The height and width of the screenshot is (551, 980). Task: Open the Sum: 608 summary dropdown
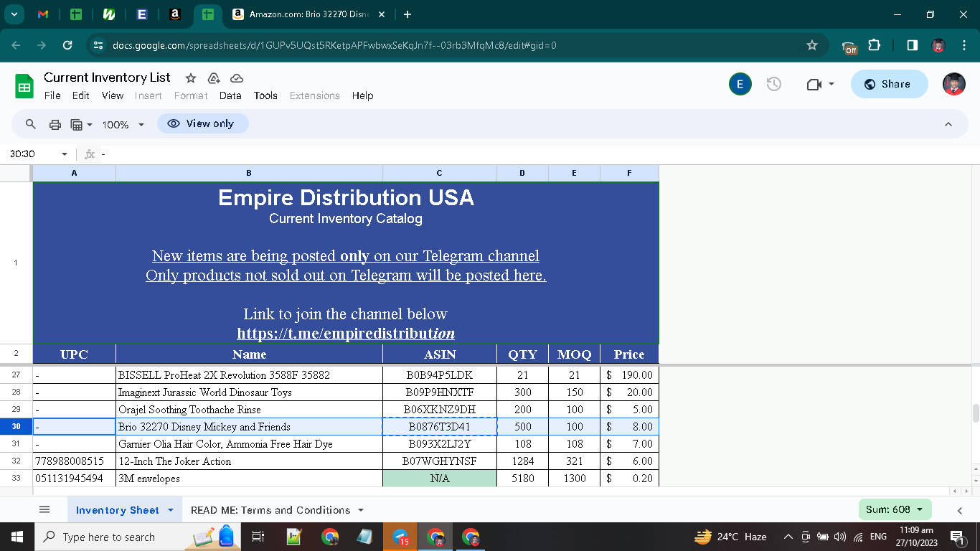[895, 509]
